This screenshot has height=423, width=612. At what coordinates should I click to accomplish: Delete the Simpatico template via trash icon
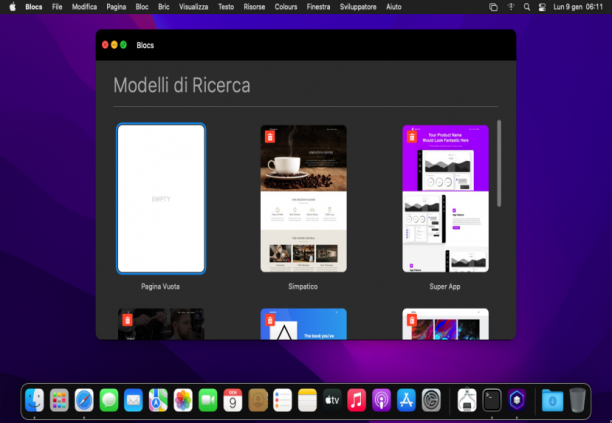270,137
